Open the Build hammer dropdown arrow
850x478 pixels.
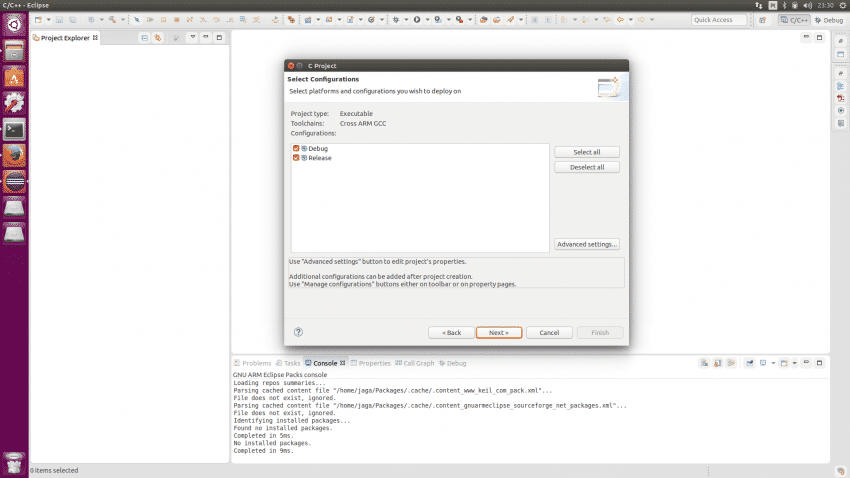[x=123, y=20]
